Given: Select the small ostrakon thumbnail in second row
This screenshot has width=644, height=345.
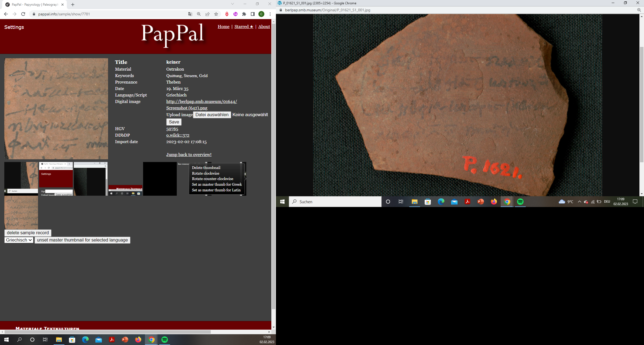Looking at the screenshot, I should pos(21,212).
